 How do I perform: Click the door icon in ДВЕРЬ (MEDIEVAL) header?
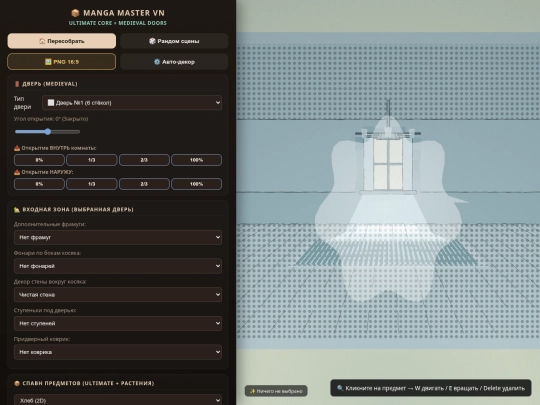click(x=17, y=84)
